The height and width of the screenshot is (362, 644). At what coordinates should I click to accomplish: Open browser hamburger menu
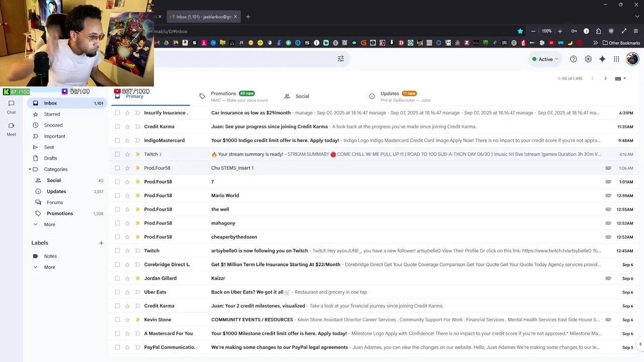click(x=636, y=31)
